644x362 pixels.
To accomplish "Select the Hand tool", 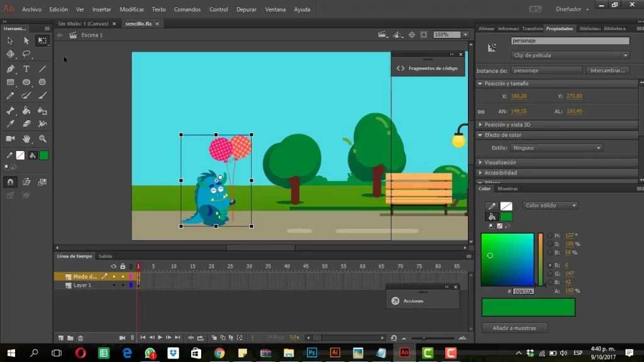I will coord(26,138).
